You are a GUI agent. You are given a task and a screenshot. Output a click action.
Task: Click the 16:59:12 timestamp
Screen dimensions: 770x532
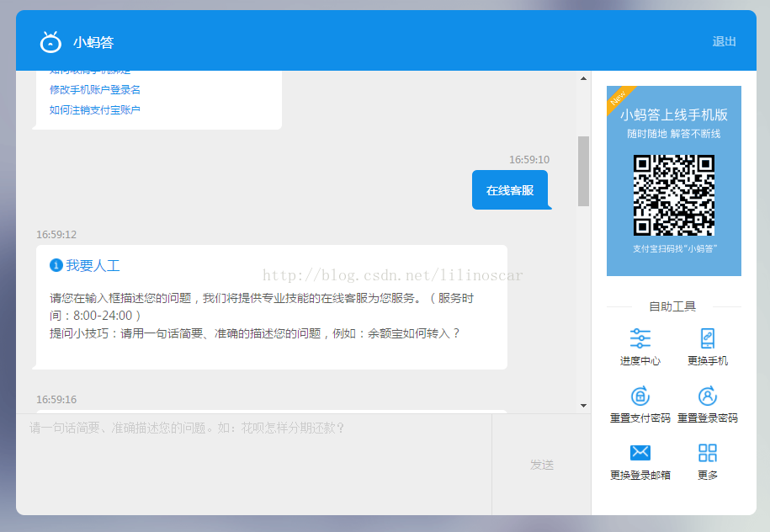(56, 235)
